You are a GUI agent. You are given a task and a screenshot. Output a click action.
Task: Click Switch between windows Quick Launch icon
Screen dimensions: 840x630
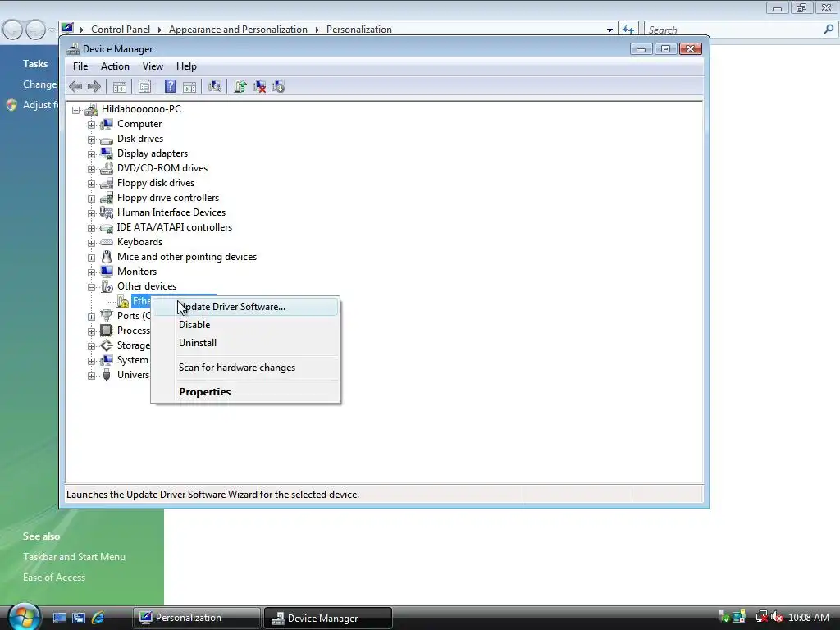click(79, 618)
